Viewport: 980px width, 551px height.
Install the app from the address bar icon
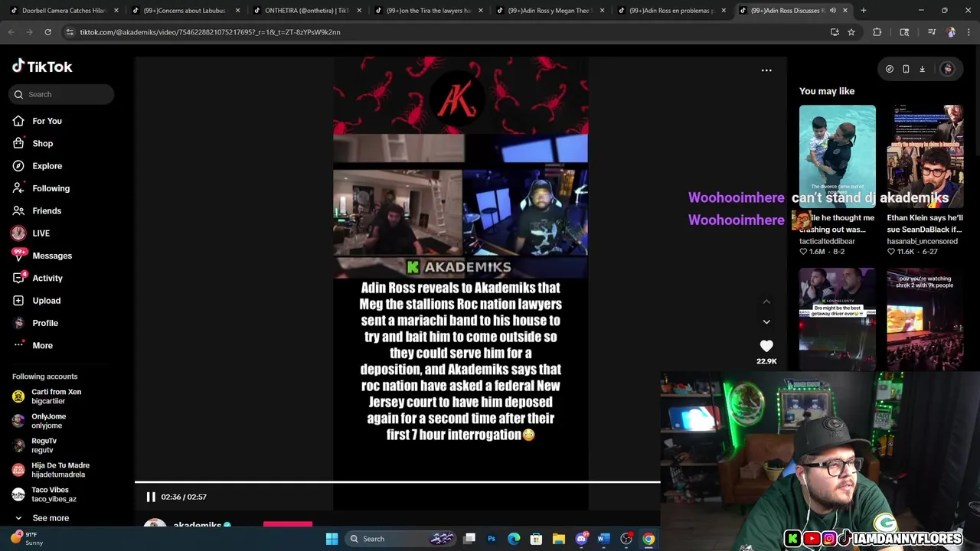(835, 32)
